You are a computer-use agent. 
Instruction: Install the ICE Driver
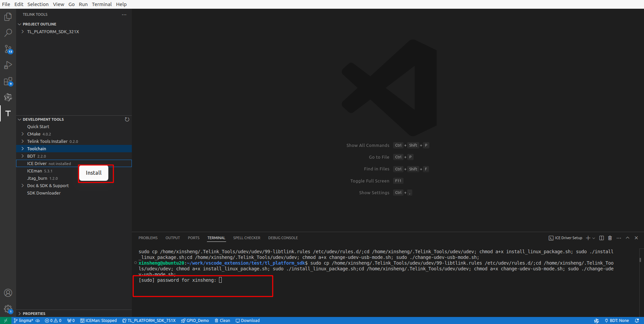point(94,173)
